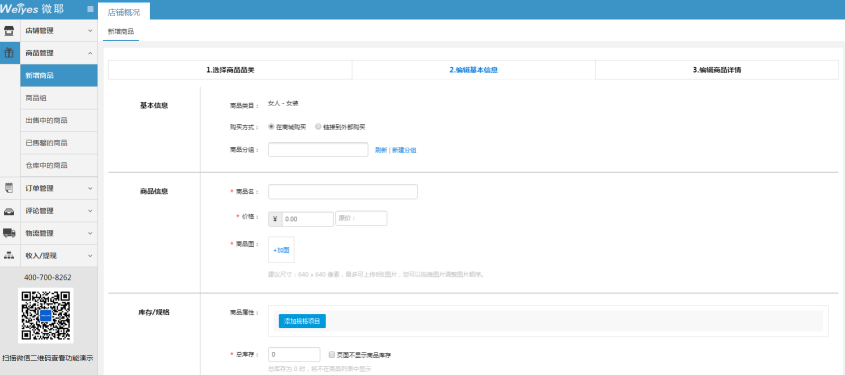
Task: Go to step 3.编辑商品详情
Action: click(x=717, y=70)
